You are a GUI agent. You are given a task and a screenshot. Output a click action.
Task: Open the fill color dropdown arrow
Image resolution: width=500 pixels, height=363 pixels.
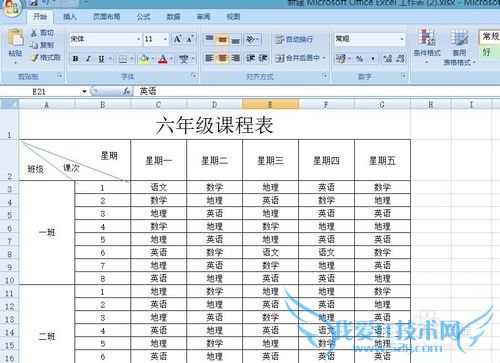pyautogui.click(x=153, y=59)
